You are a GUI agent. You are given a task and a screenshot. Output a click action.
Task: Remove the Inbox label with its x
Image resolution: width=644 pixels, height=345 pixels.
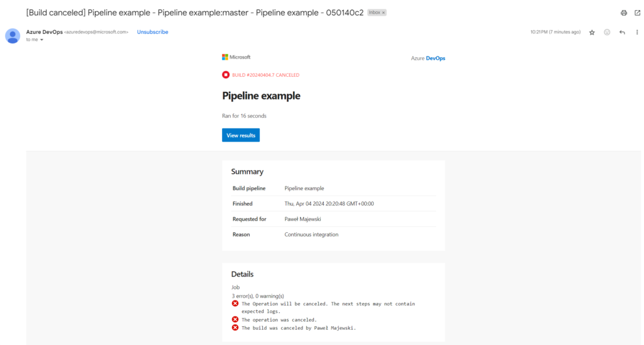[x=384, y=13]
